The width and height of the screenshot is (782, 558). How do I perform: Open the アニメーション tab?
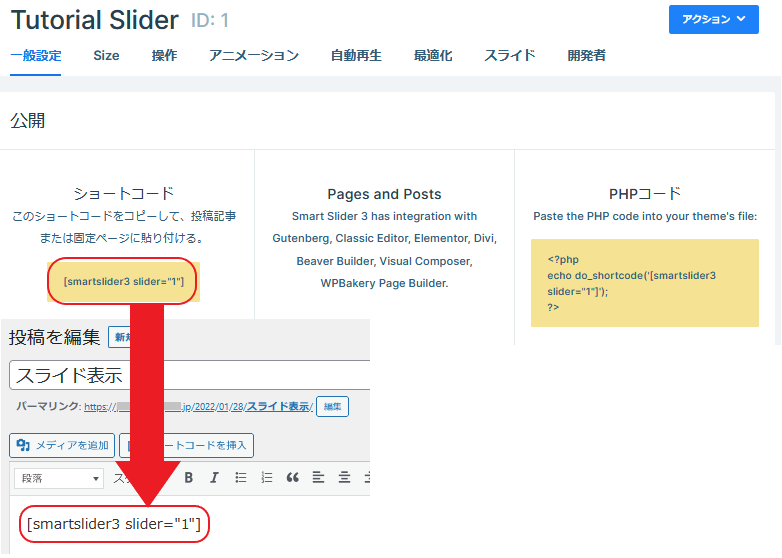(253, 56)
